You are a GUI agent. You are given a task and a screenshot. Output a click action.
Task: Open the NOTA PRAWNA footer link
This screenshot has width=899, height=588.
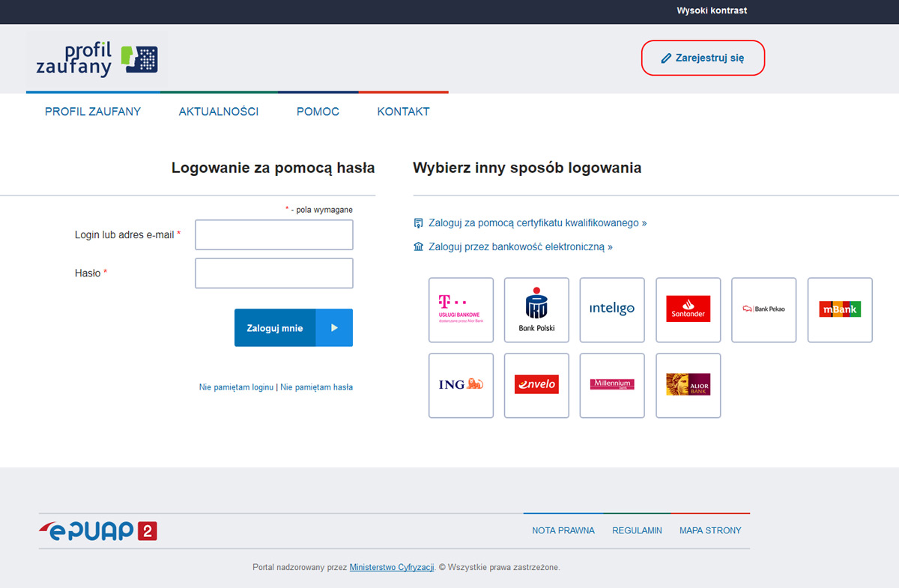[563, 530]
